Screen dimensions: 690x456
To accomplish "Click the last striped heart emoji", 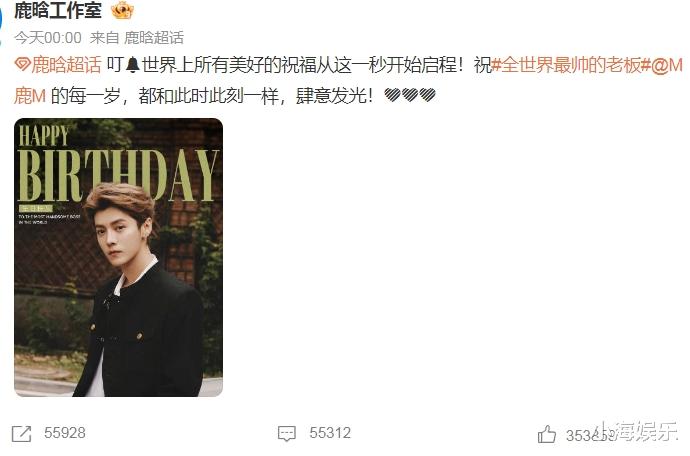I will [x=427, y=95].
